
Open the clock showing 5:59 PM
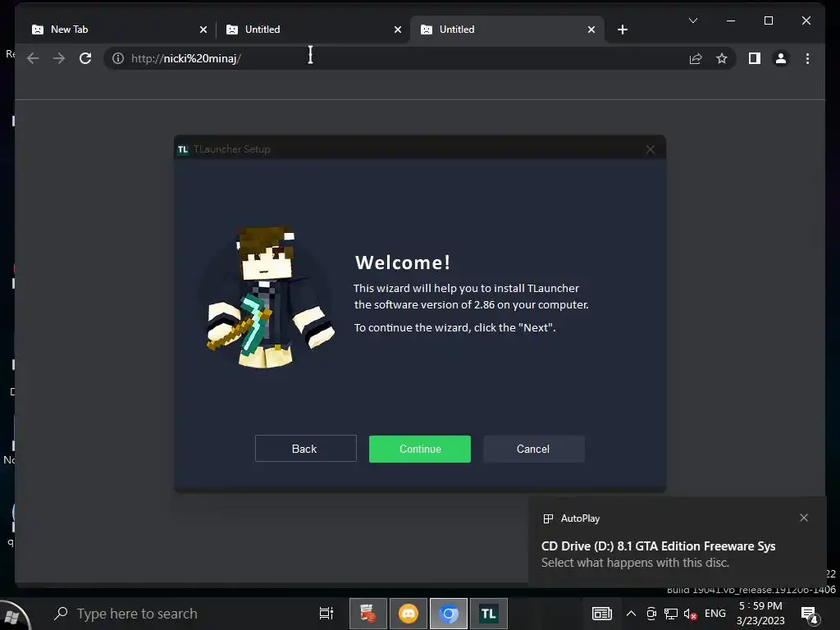pyautogui.click(x=760, y=614)
